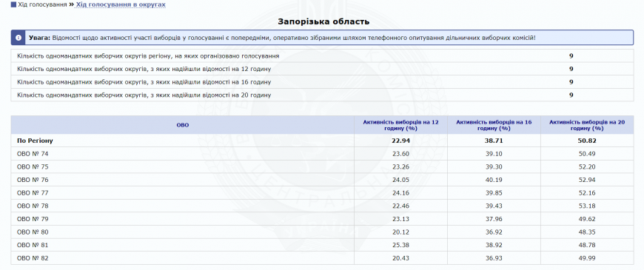The height and width of the screenshot is (270, 644).
Task: Click the blue square icon before Хід голосування
Action: [13, 4]
